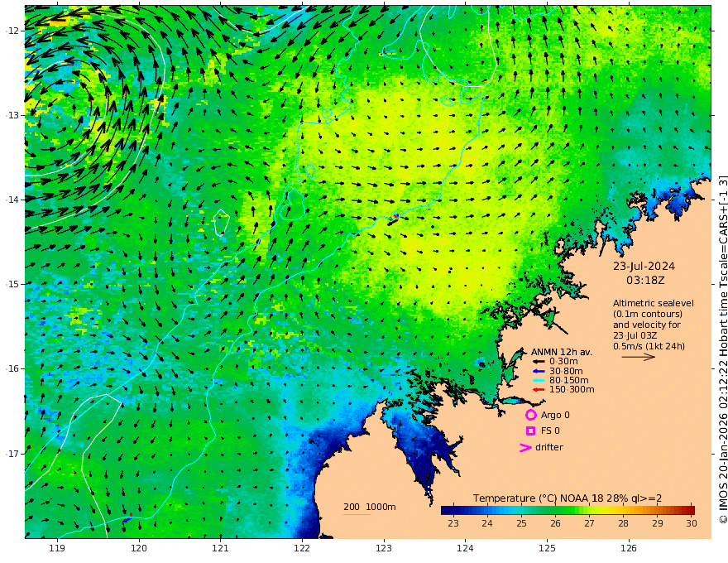
Task: Click colorbar tick label 29
Action: pyautogui.click(x=658, y=523)
